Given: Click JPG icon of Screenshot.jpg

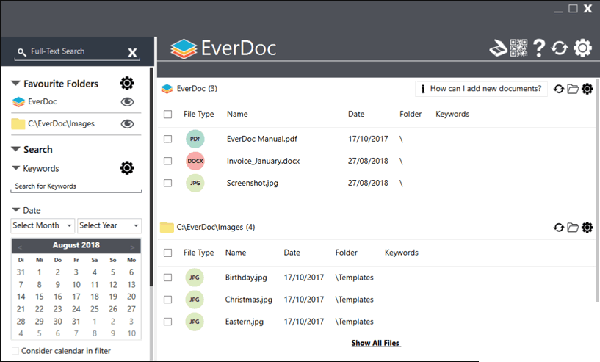Looking at the screenshot, I should (195, 183).
